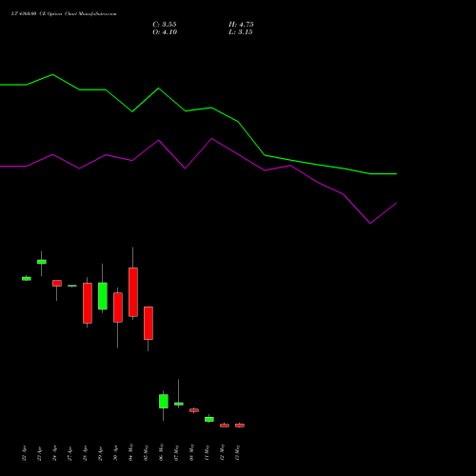Click the green candlestick for 06 May

(164, 401)
